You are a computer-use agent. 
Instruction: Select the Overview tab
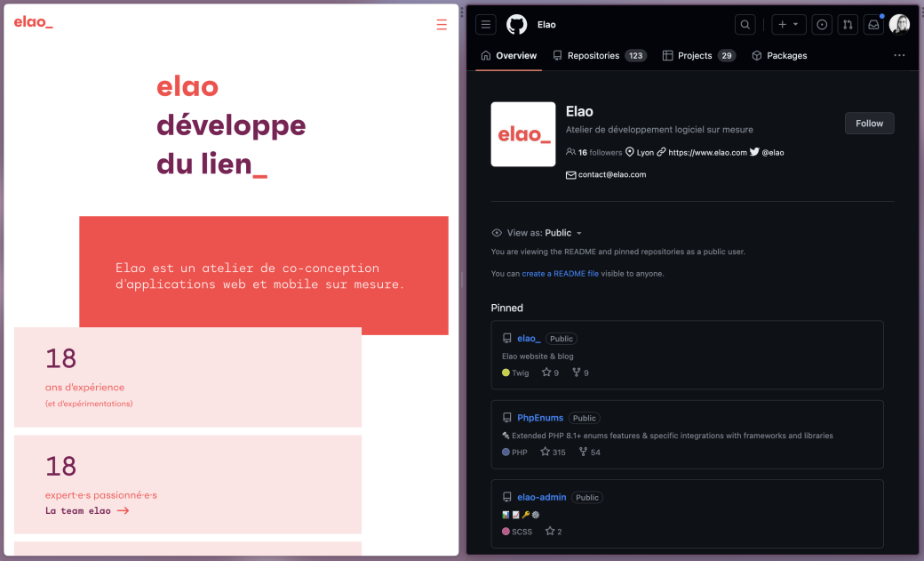click(x=508, y=55)
